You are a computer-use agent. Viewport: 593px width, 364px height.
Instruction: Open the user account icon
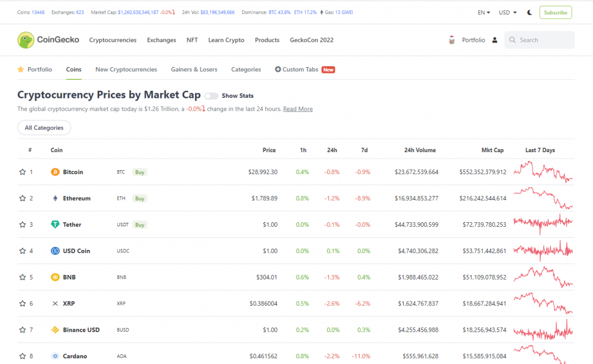click(495, 40)
